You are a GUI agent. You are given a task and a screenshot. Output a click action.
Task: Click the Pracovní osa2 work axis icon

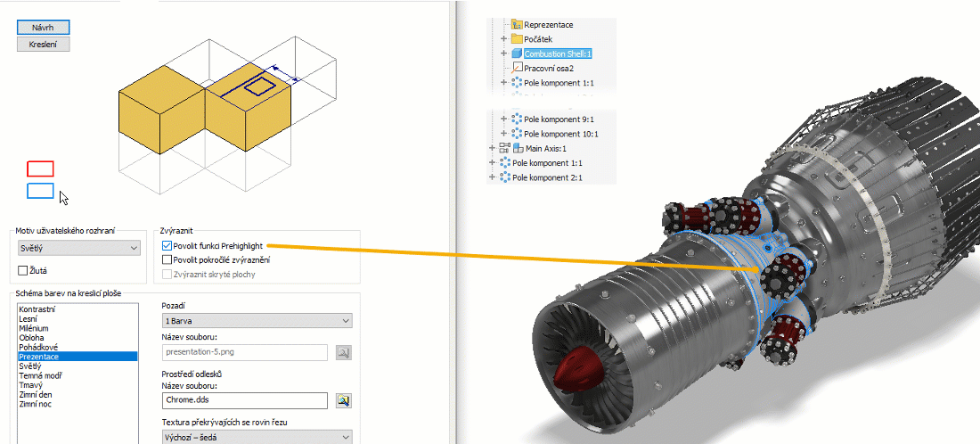click(x=516, y=68)
